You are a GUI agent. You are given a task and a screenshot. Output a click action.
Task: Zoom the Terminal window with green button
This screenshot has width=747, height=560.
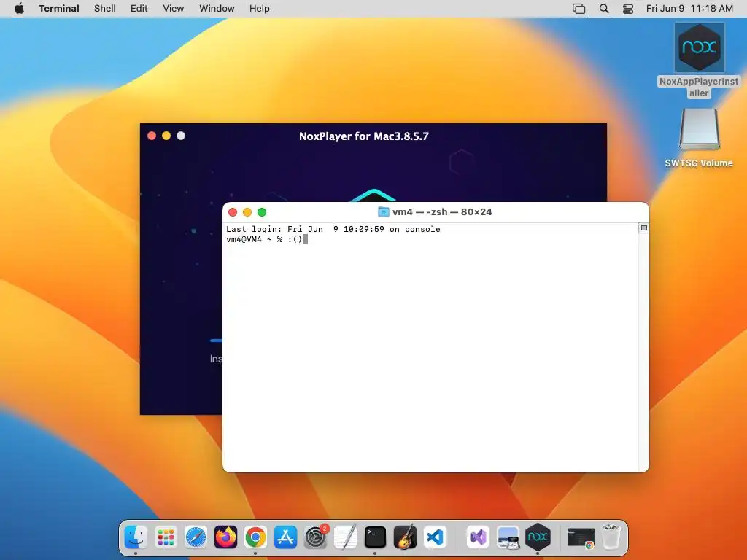point(262,212)
